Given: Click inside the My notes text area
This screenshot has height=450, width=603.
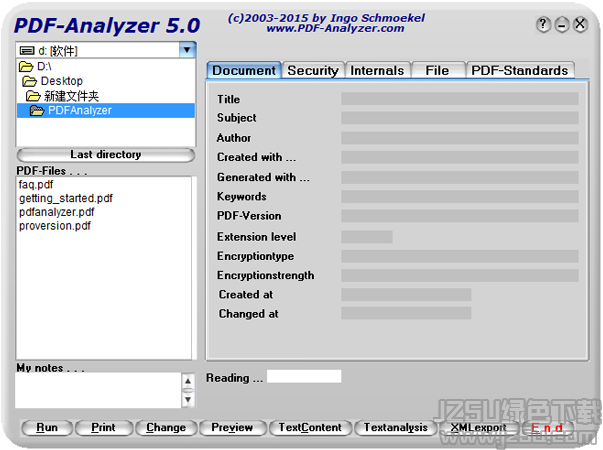Looking at the screenshot, I should [98, 390].
